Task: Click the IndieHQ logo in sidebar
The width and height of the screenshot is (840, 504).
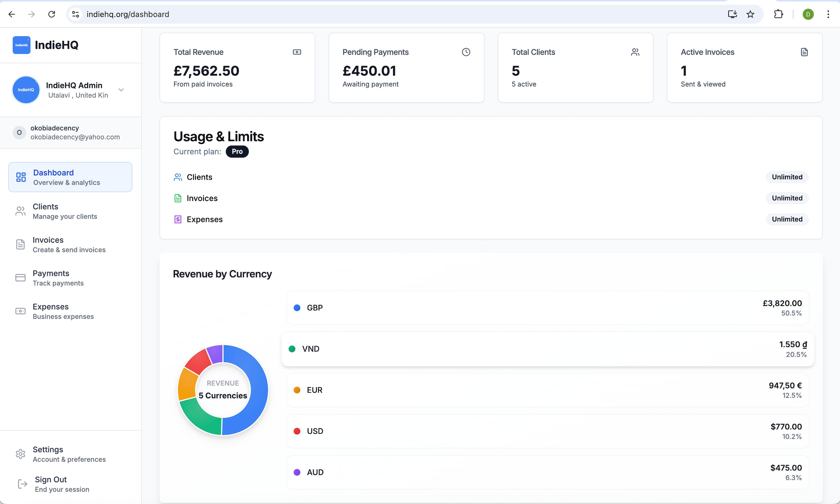Action: click(21, 45)
